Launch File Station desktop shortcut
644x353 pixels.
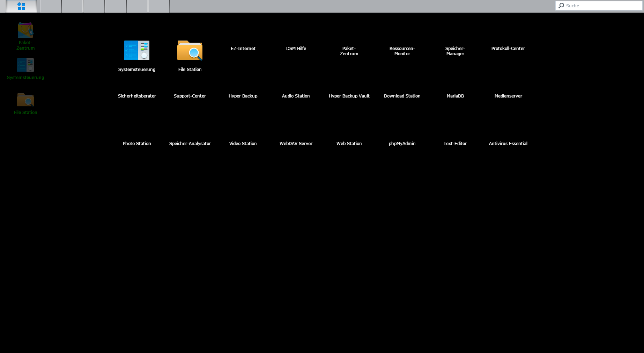pos(25,104)
